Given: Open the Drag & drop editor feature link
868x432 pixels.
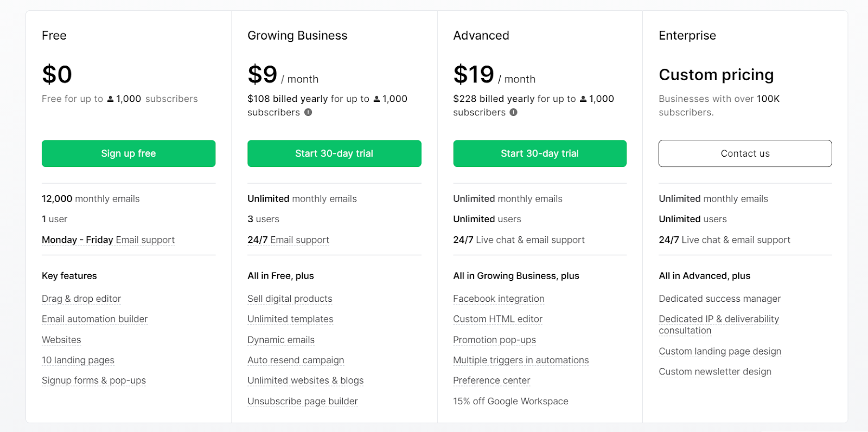Looking at the screenshot, I should click(x=81, y=299).
